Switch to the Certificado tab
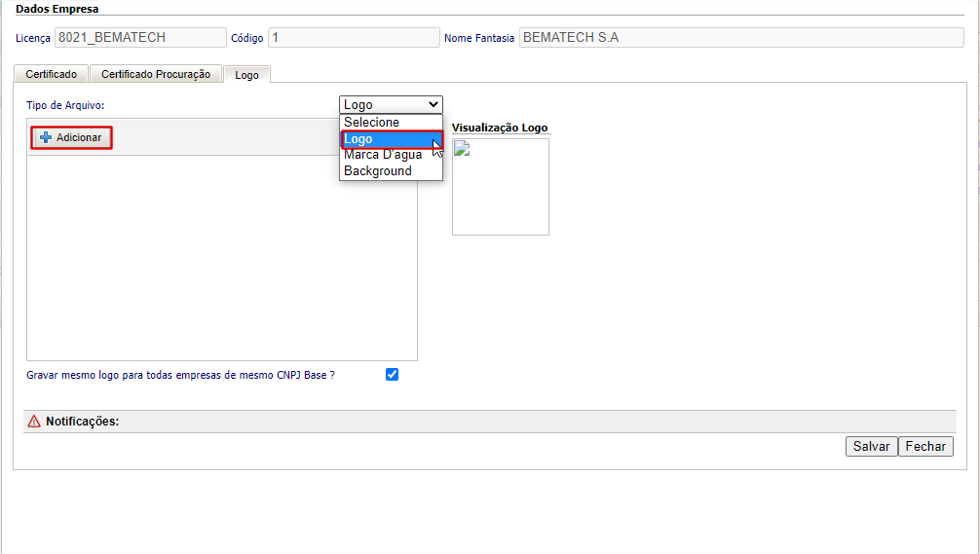This screenshot has height=554, width=980. coord(52,74)
